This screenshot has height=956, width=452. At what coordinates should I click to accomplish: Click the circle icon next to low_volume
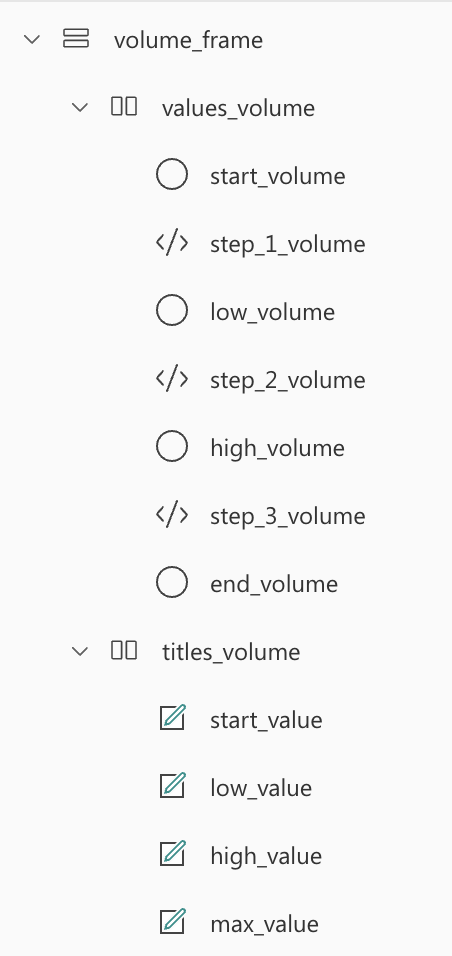pyautogui.click(x=172, y=310)
